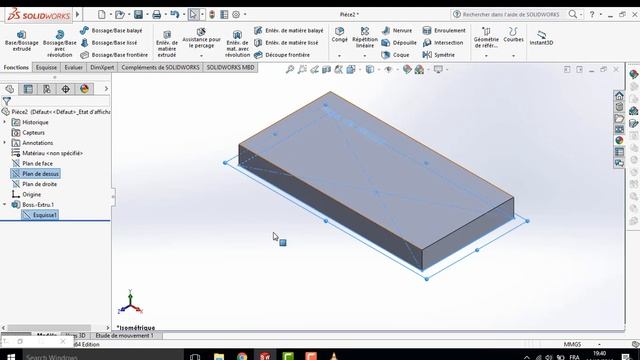This screenshot has width=640, height=360.
Task: Expand the Historique tree node
Action: [x=4, y=122]
